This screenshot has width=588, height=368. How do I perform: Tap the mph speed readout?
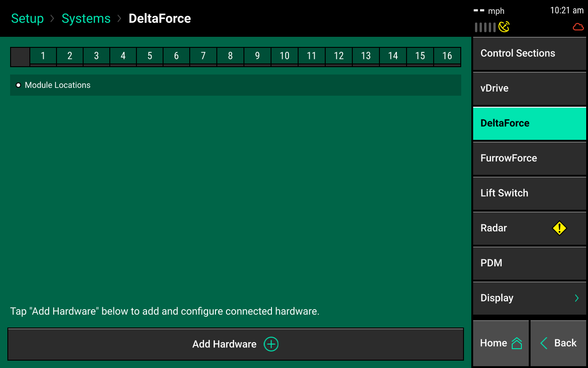point(489,11)
